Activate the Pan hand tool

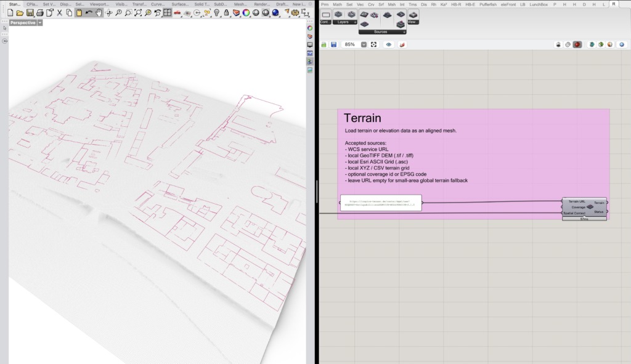[99, 13]
